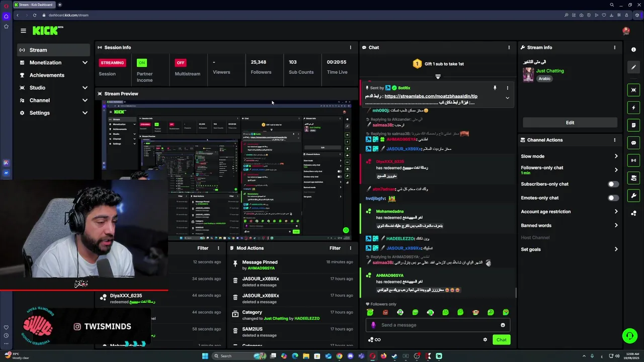Click the browser address bar URL
This screenshot has height=362, width=644.
pos(68,15)
